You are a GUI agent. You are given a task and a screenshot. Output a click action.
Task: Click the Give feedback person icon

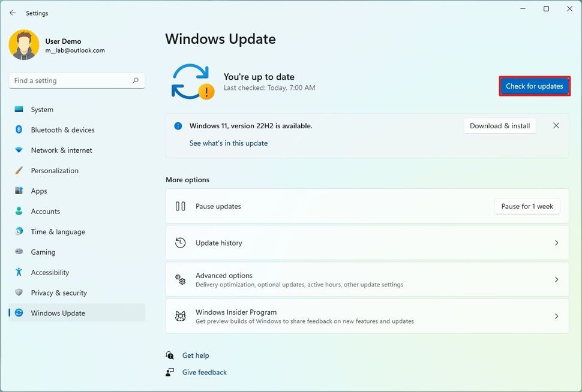tap(171, 372)
